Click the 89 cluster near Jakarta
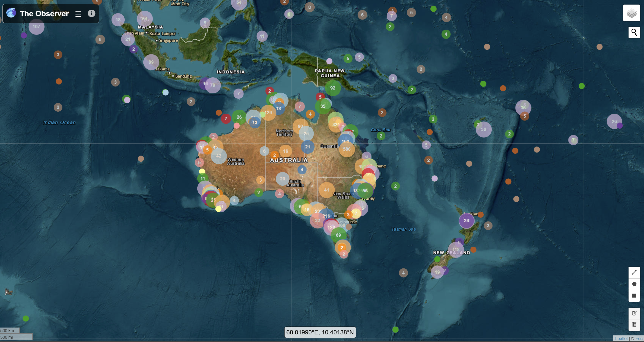Viewport: 644px width, 342px height. (x=151, y=62)
